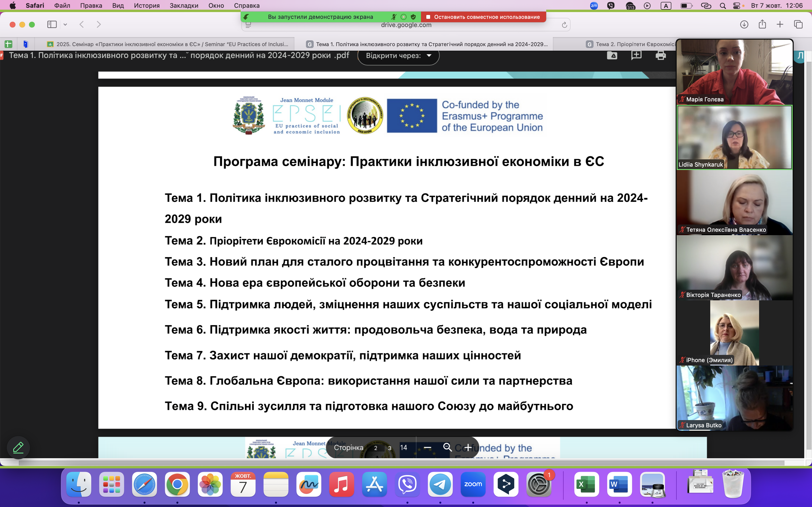Toggle Safari sidebar button

pos(52,24)
